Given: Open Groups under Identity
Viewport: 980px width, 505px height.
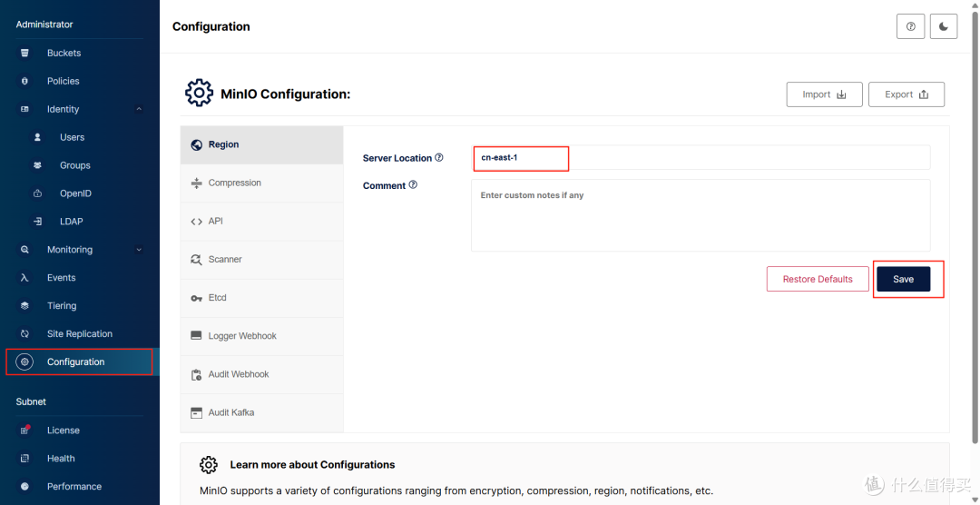Looking at the screenshot, I should (x=75, y=165).
